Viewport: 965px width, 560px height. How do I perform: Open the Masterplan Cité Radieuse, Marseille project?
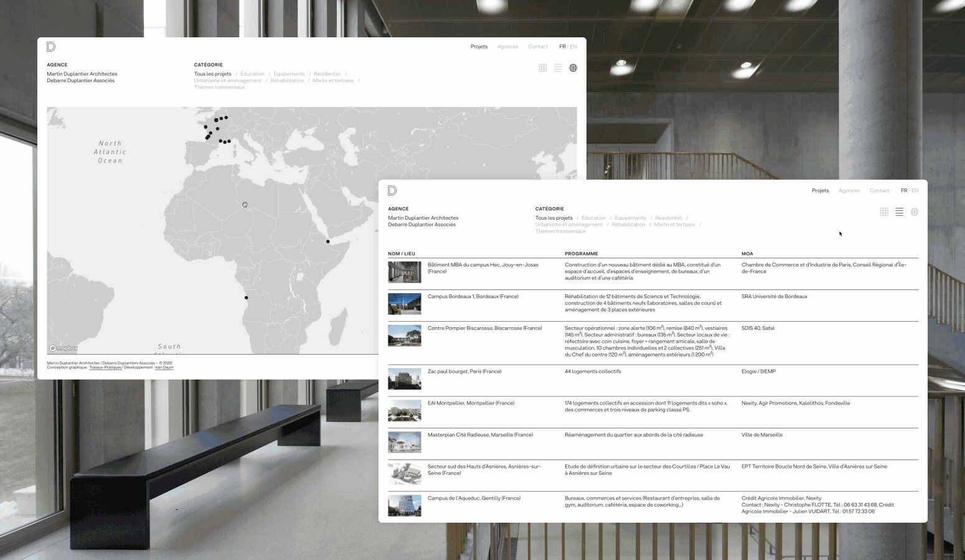[x=480, y=435]
